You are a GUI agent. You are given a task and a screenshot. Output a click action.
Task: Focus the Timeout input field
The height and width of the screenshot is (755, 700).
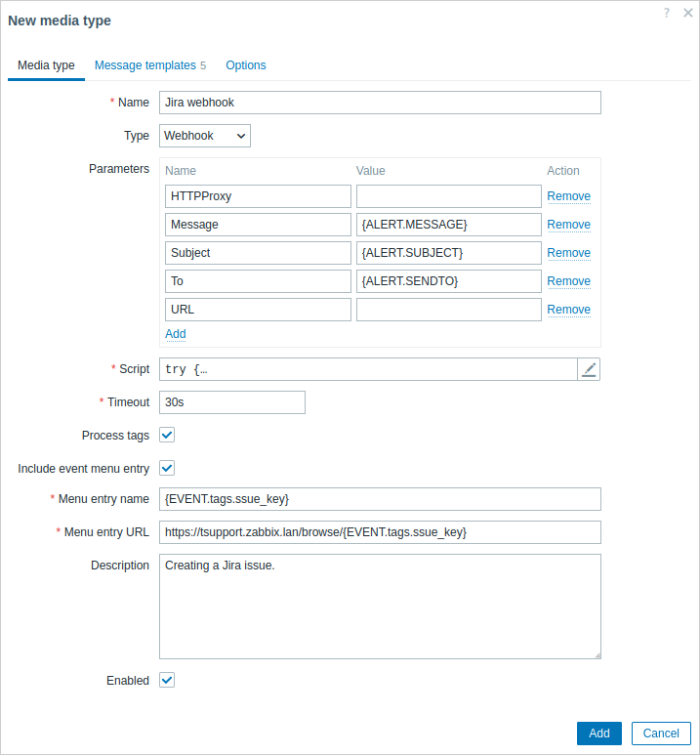pos(232,402)
